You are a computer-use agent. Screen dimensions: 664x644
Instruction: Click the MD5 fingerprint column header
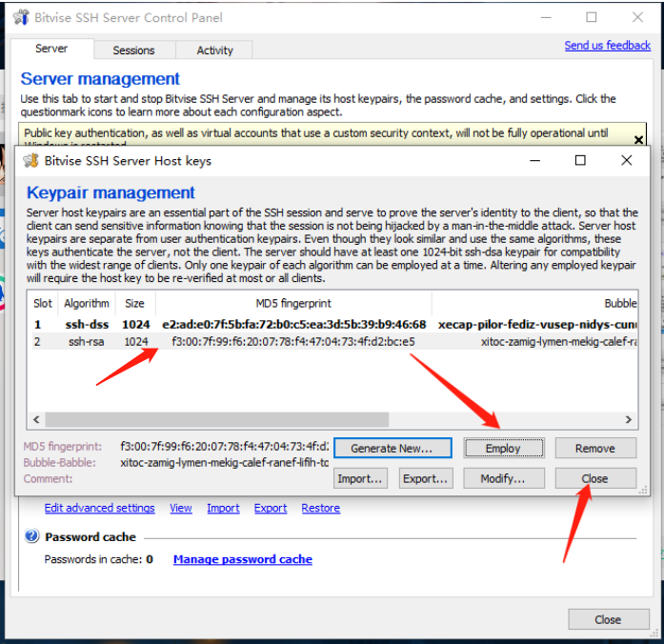coord(293,303)
